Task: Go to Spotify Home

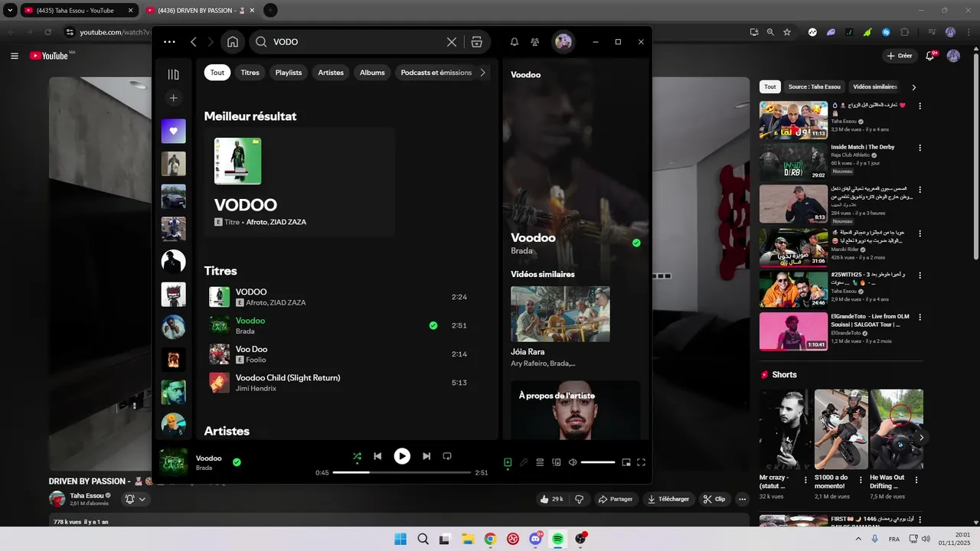Action: click(233, 42)
